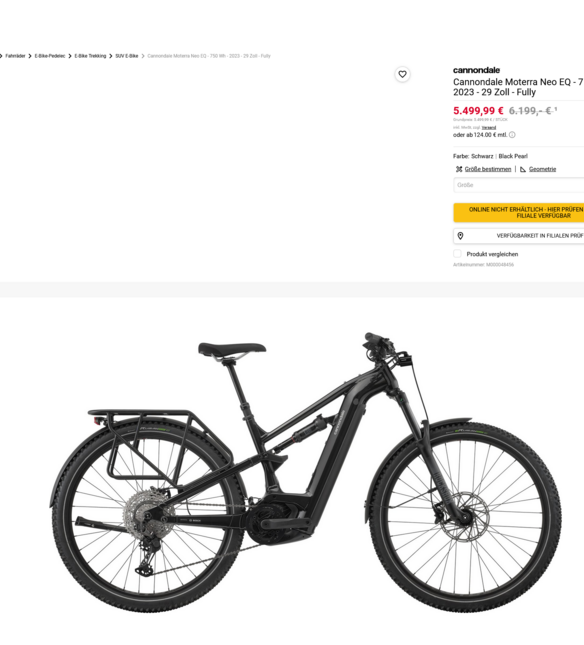
Task: Click the size finder icon beside Größe bestimmen
Action: point(459,169)
